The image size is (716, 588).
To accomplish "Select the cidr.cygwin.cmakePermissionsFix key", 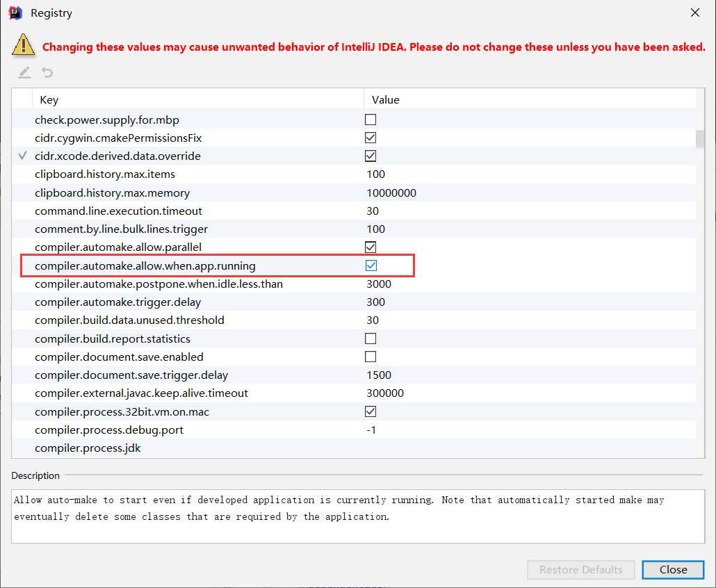I will point(118,138).
